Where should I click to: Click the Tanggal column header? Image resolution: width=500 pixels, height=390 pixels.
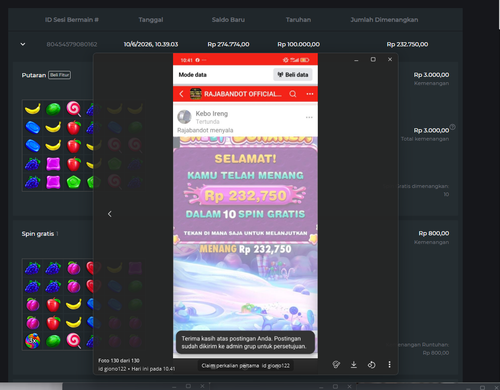pos(151,20)
